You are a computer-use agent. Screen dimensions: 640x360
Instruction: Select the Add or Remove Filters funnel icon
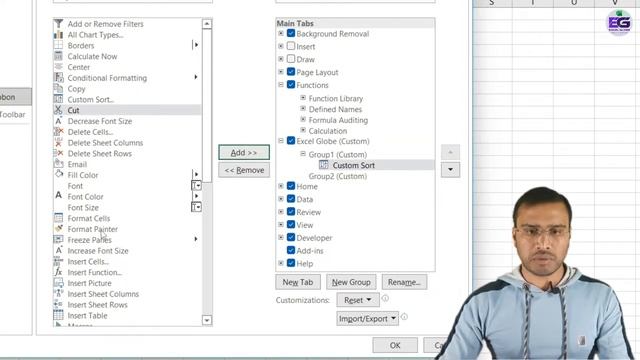(58, 24)
